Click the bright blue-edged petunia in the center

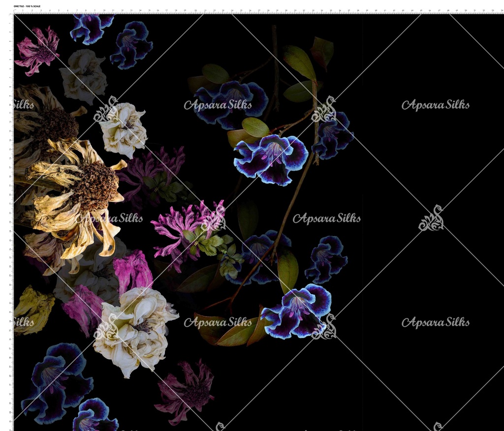pyautogui.click(x=272, y=158)
